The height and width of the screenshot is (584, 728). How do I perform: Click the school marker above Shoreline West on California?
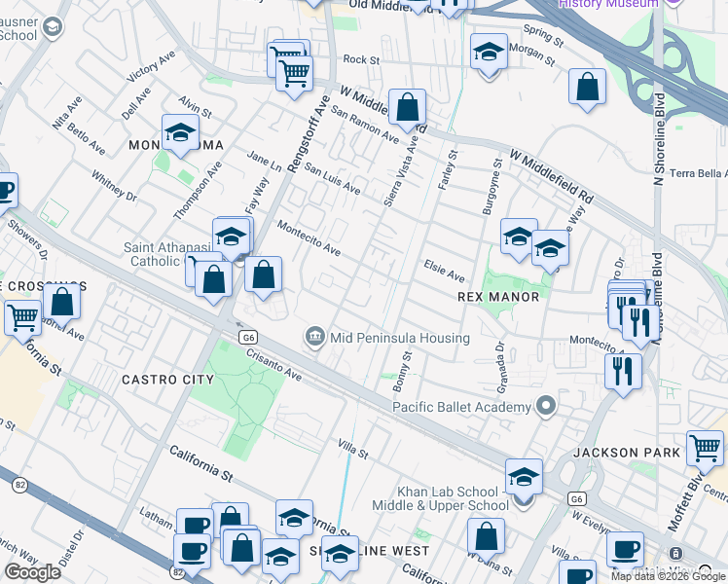[294, 519]
